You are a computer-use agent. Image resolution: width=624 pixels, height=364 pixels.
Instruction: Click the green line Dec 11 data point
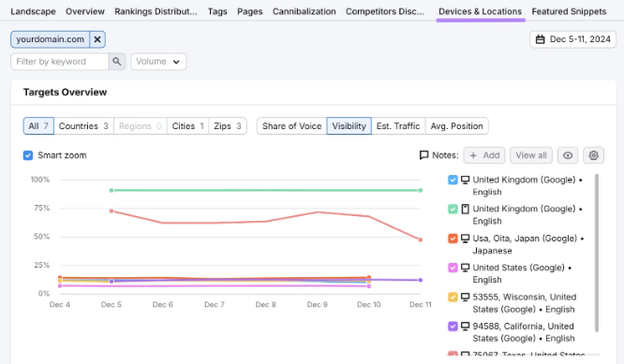[x=421, y=190]
